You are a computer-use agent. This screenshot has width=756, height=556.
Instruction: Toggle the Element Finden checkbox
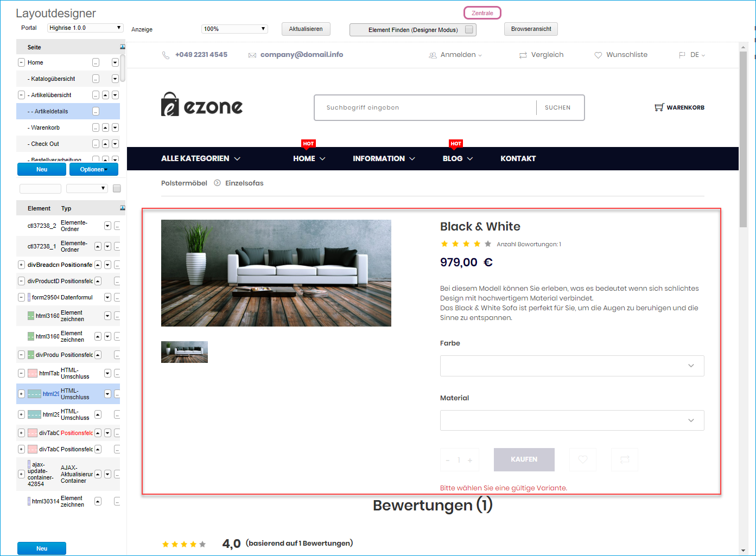(x=469, y=30)
